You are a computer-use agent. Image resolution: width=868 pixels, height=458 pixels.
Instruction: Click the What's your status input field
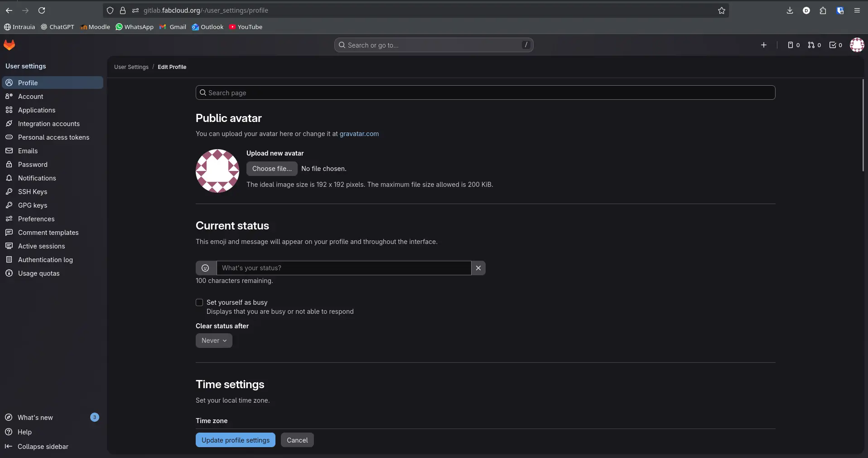(x=343, y=268)
